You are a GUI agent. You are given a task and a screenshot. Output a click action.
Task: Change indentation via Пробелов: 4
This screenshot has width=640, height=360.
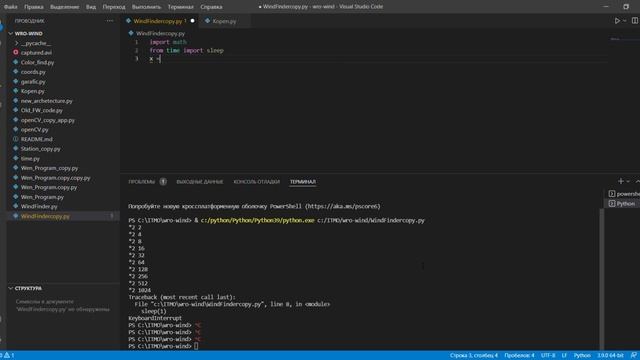pyautogui.click(x=519, y=356)
